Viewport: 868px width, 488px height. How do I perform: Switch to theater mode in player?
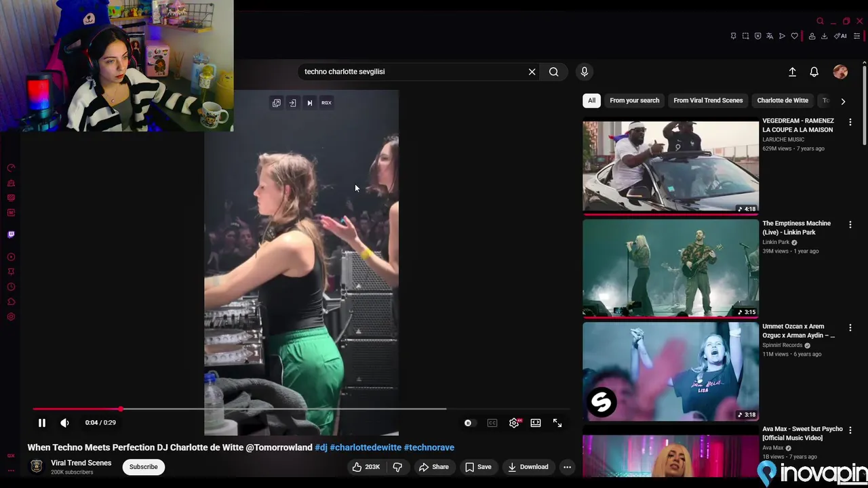coord(536,423)
